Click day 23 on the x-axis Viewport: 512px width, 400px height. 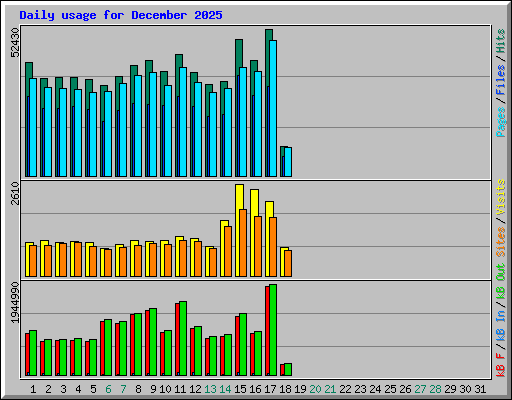(x=360, y=389)
